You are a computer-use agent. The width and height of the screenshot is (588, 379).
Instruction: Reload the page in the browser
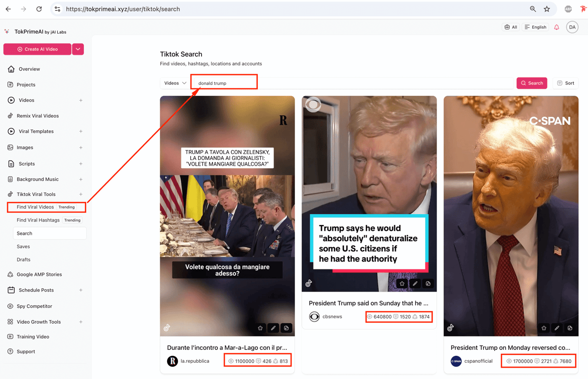(39, 9)
